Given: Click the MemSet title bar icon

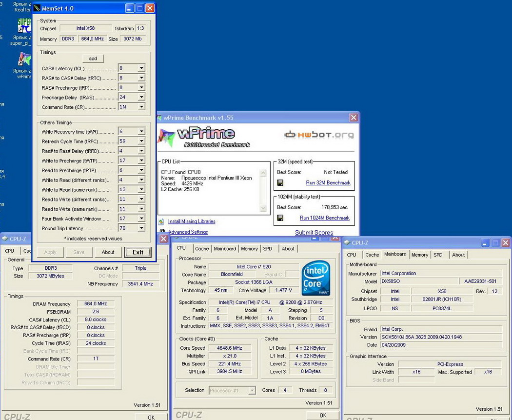Looking at the screenshot, I should [x=37, y=8].
